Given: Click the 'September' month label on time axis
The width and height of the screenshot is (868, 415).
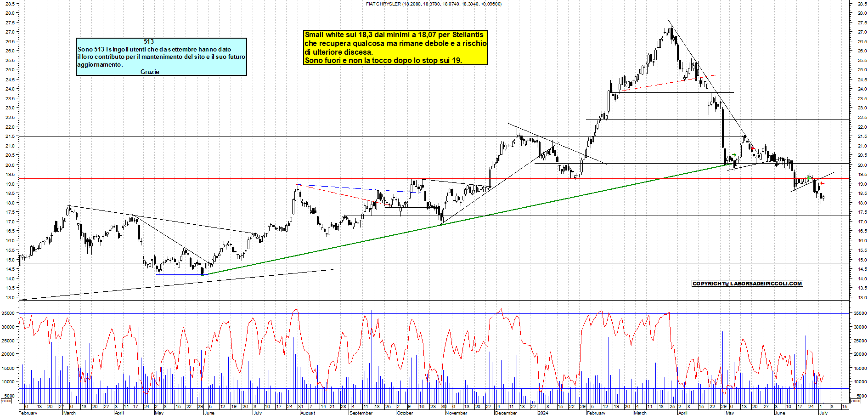Looking at the screenshot, I should click(x=361, y=413).
